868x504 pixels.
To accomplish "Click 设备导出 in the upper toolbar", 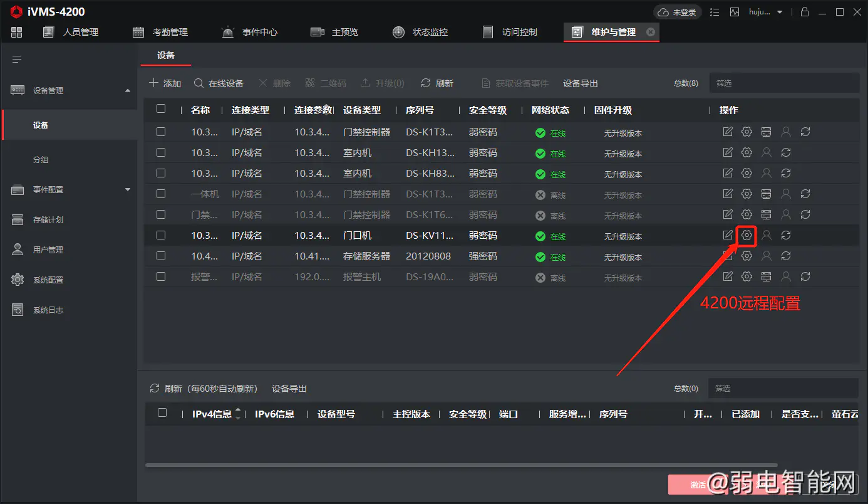I will (581, 83).
